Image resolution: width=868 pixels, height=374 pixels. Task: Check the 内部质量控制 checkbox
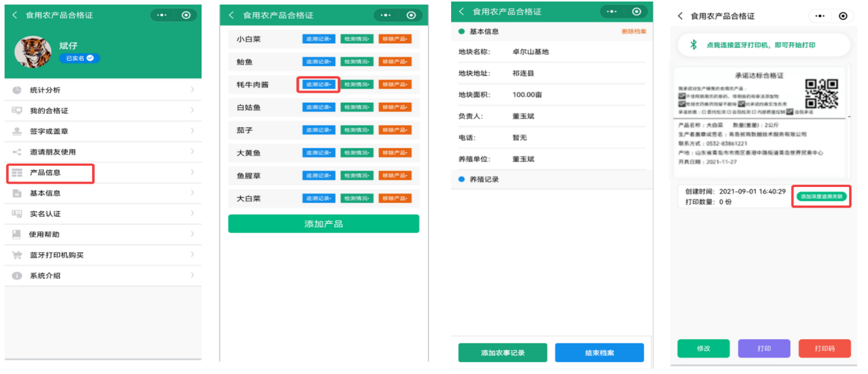pyautogui.click(x=754, y=112)
